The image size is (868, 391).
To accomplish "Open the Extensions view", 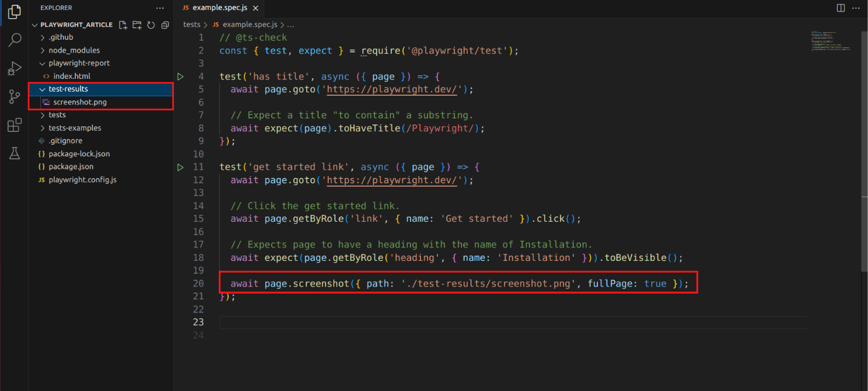I will coord(15,125).
